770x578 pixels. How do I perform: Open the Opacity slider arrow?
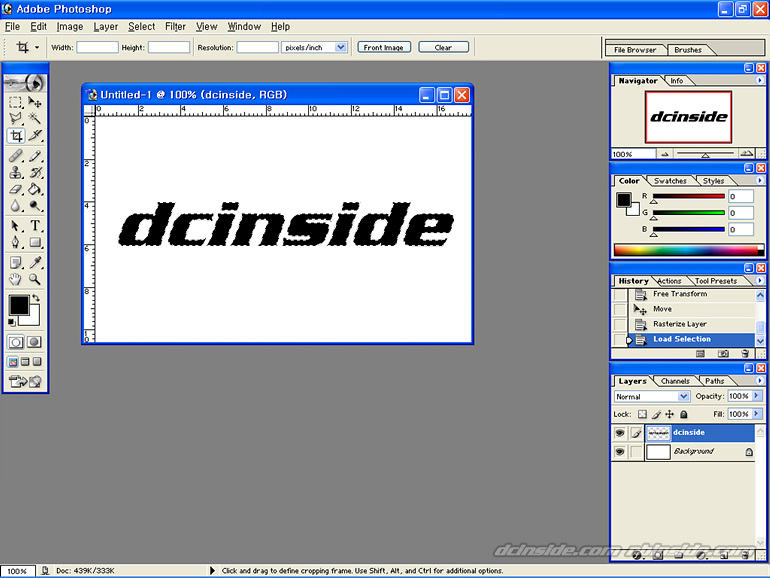757,396
